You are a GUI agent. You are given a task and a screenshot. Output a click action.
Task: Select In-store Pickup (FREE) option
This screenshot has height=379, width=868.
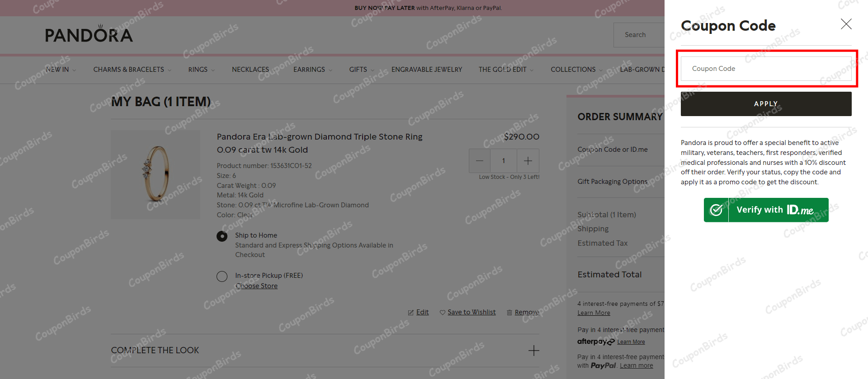222,276
